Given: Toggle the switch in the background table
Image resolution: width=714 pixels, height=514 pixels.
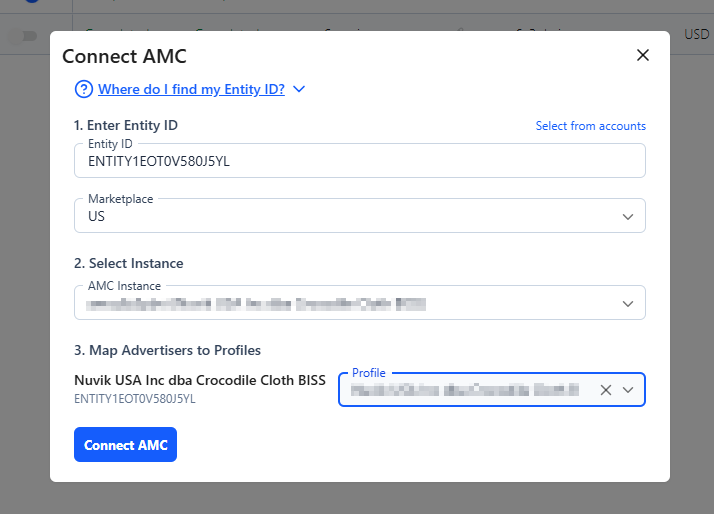Looking at the screenshot, I should 24,36.
